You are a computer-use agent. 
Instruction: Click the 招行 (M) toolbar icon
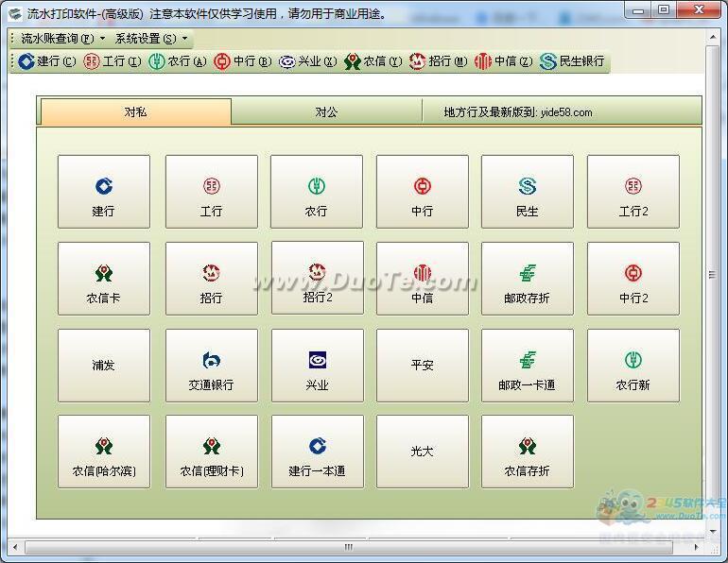pos(439,61)
